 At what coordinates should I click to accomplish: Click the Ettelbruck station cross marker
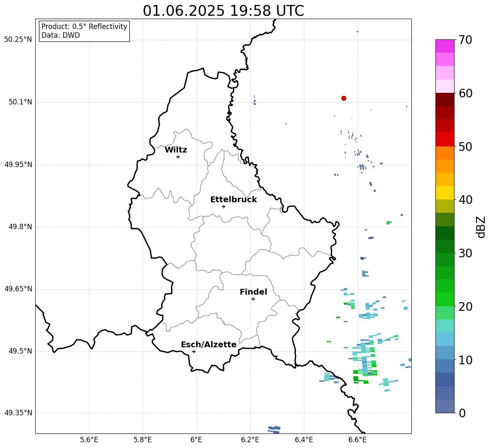224,206
